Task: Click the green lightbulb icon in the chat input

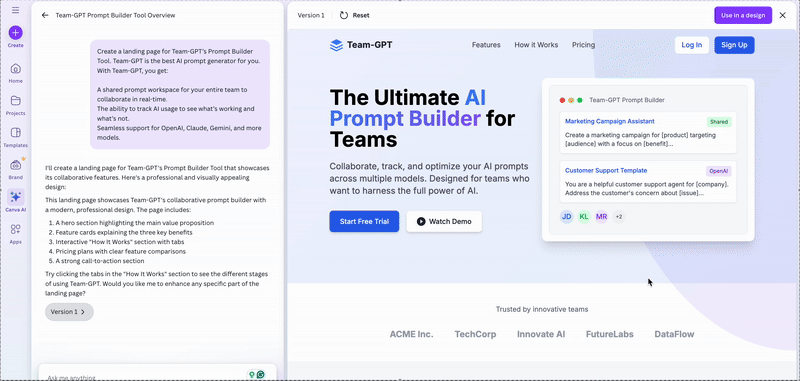Action: point(251,374)
